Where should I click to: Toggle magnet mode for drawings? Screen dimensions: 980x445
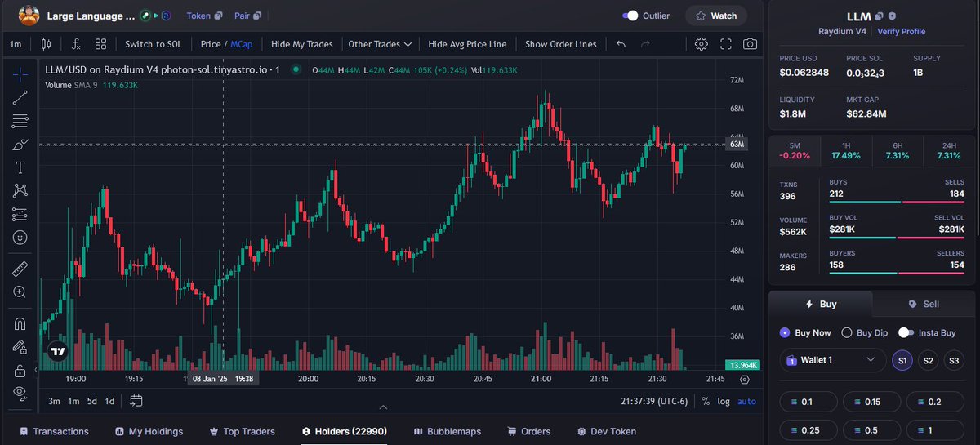pyautogui.click(x=20, y=323)
